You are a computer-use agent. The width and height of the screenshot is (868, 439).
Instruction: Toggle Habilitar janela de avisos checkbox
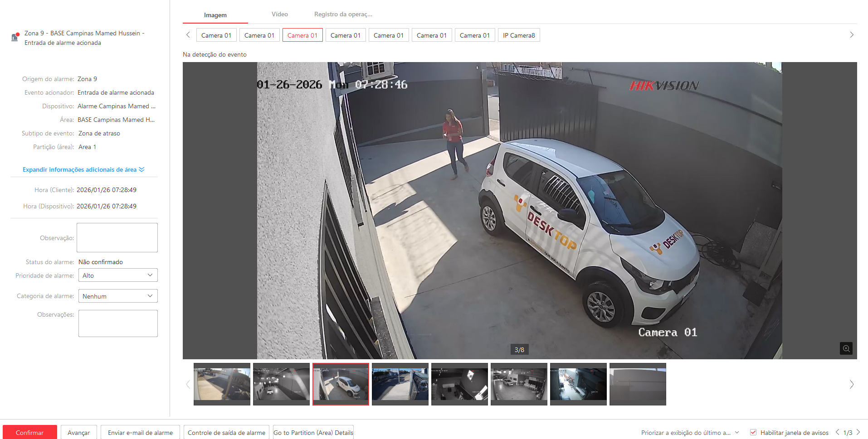pyautogui.click(x=753, y=433)
